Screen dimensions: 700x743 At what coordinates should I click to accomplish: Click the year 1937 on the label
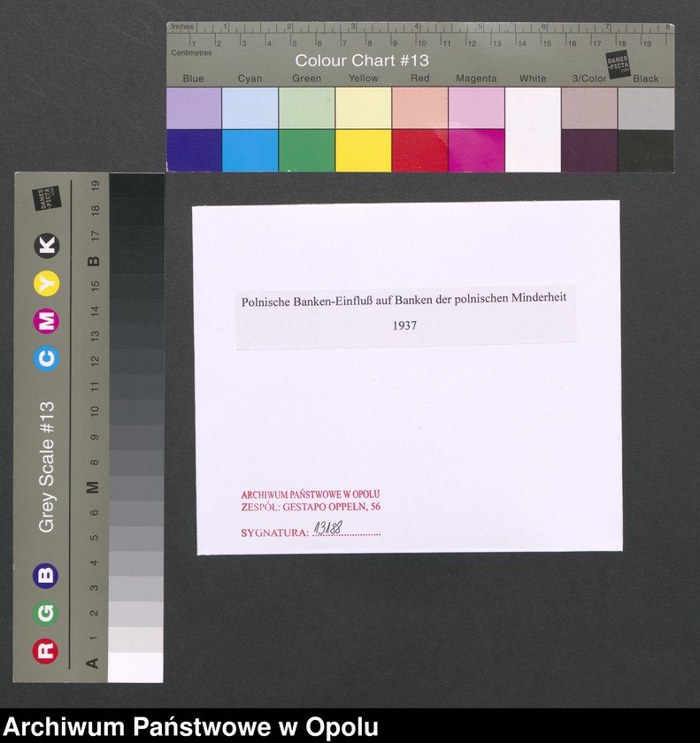pyautogui.click(x=404, y=326)
